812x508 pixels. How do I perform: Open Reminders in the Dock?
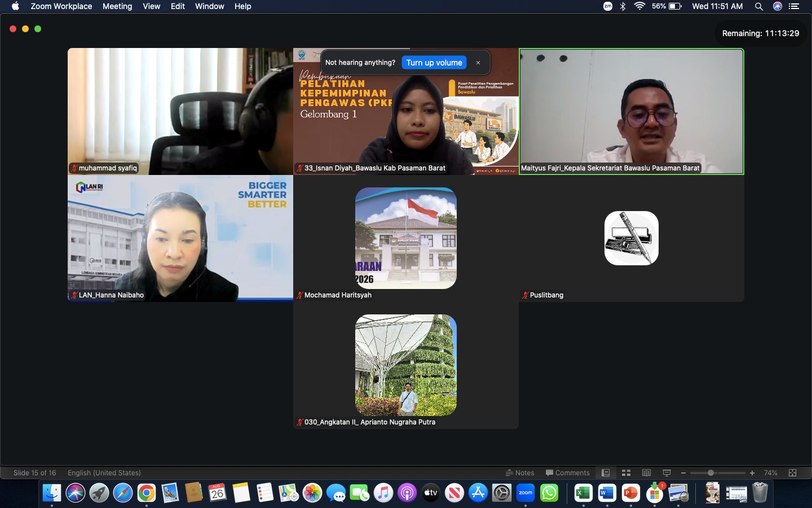265,493
